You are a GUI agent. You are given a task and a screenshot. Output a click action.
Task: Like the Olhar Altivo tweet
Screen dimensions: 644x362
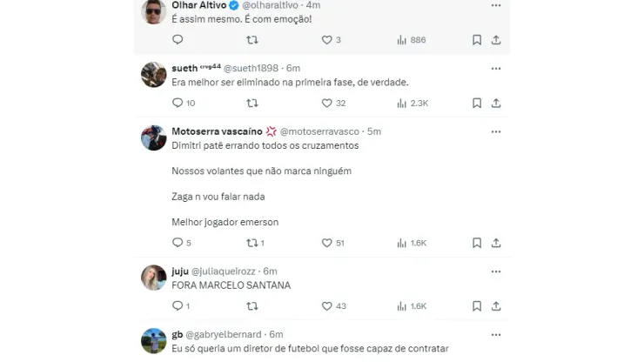click(x=327, y=40)
